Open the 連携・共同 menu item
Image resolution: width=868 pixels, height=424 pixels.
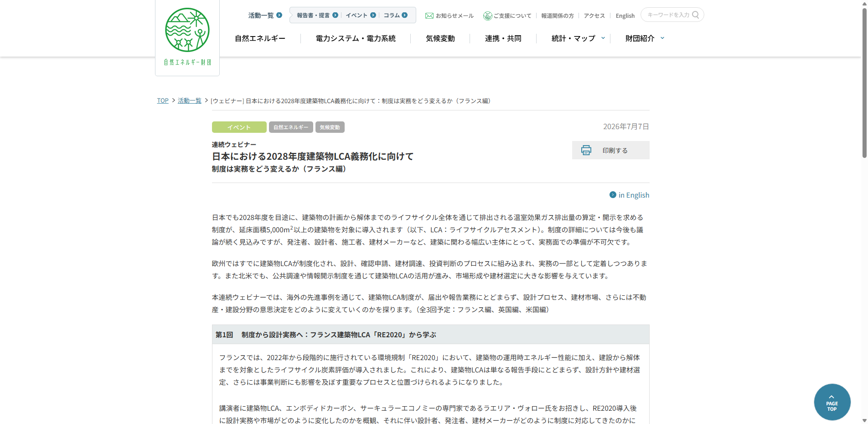[503, 38]
